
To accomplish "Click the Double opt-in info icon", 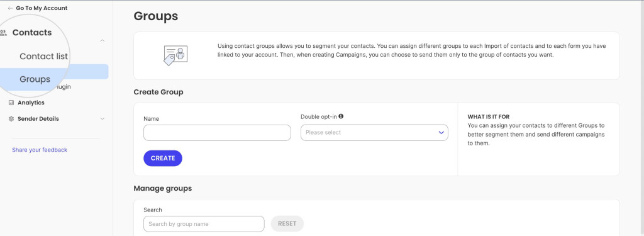I will pyautogui.click(x=341, y=116).
